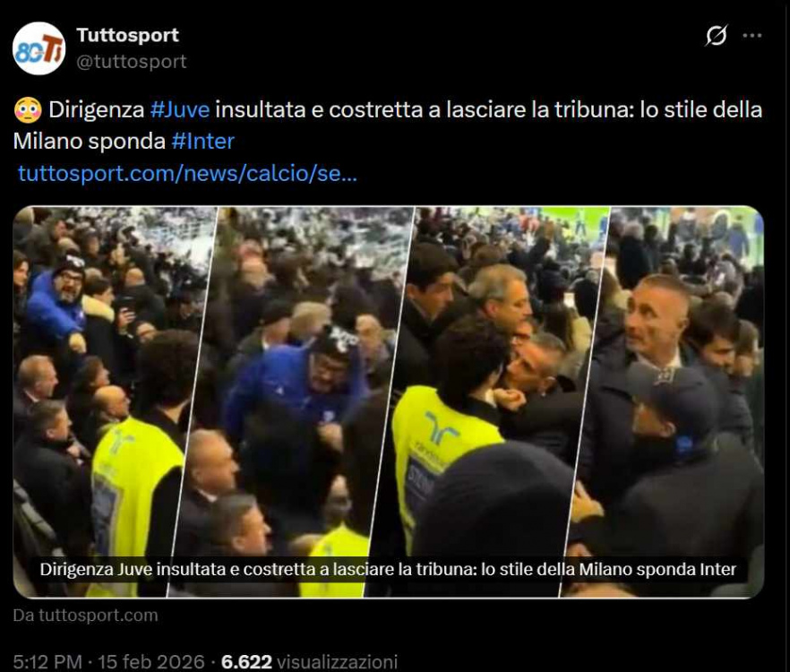Open the @tuttosport handle link
The width and height of the screenshot is (790, 672).
pos(132,62)
